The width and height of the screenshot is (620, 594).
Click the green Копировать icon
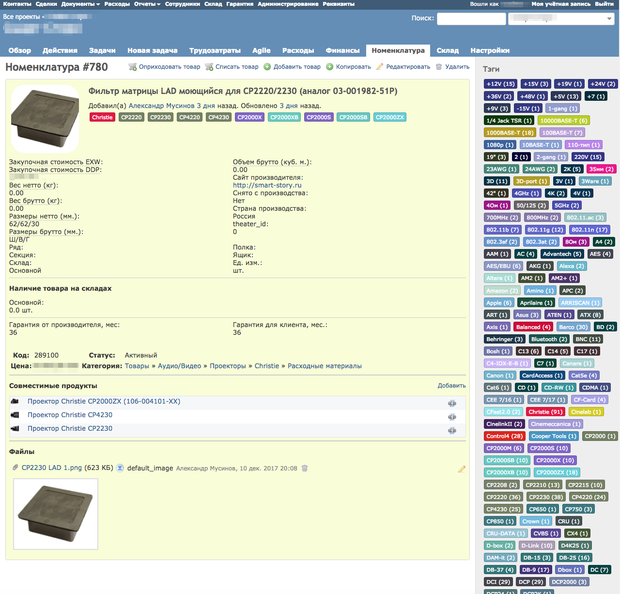click(329, 67)
